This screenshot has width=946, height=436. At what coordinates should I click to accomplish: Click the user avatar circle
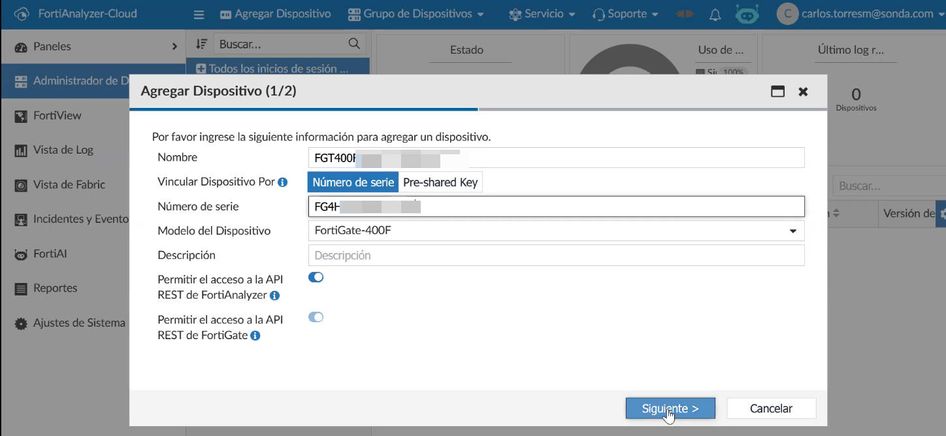point(787,14)
